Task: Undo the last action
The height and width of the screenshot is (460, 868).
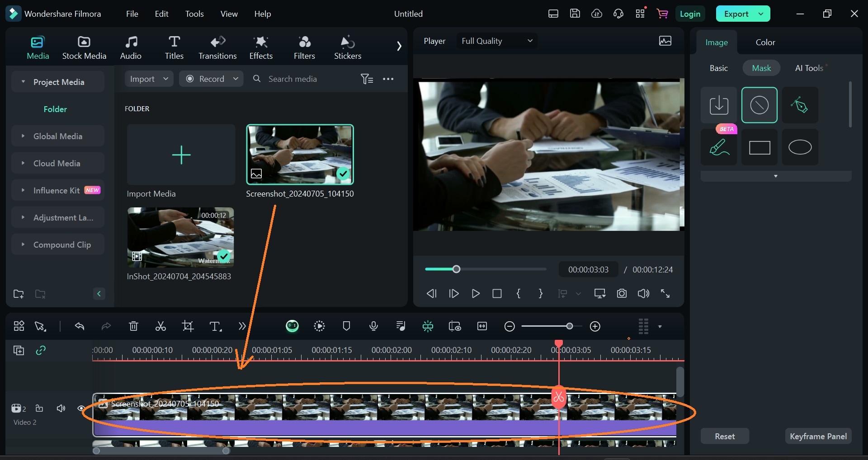Action: click(x=80, y=326)
